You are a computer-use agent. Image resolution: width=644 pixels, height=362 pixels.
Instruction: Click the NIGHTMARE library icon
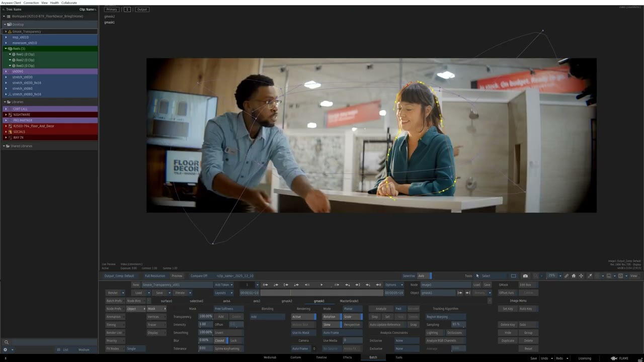[10, 115]
